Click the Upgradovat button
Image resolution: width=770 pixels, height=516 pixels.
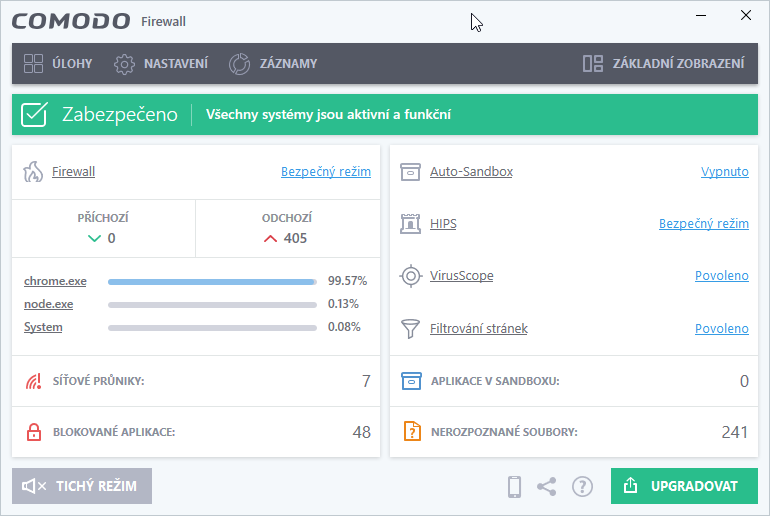click(x=684, y=486)
